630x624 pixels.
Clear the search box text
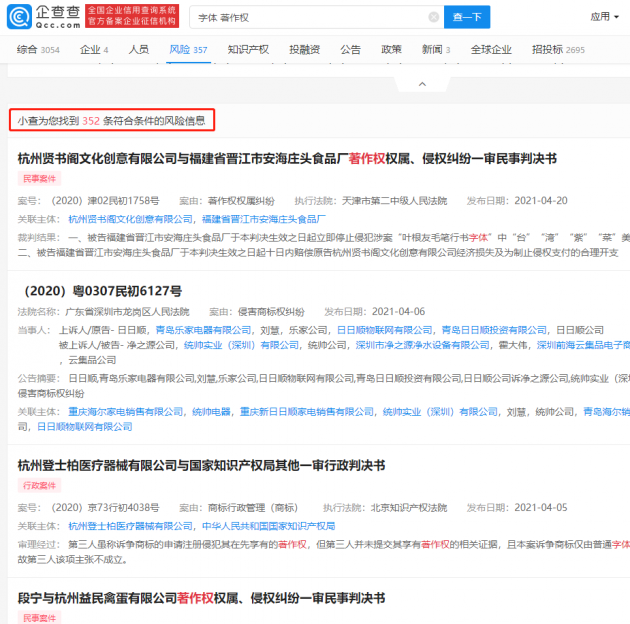pyautogui.click(x=434, y=17)
